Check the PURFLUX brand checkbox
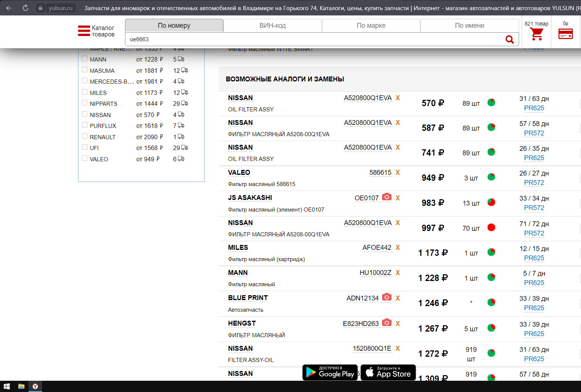This screenshot has width=581, height=392. coord(85,125)
